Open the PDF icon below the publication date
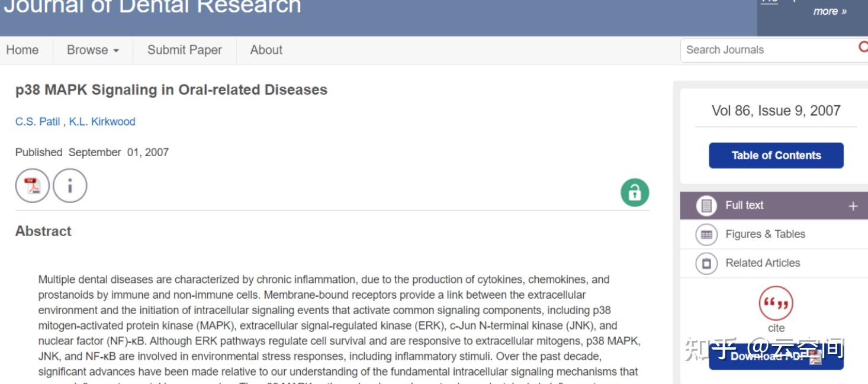Image resolution: width=868 pixels, height=384 pixels. (32, 186)
